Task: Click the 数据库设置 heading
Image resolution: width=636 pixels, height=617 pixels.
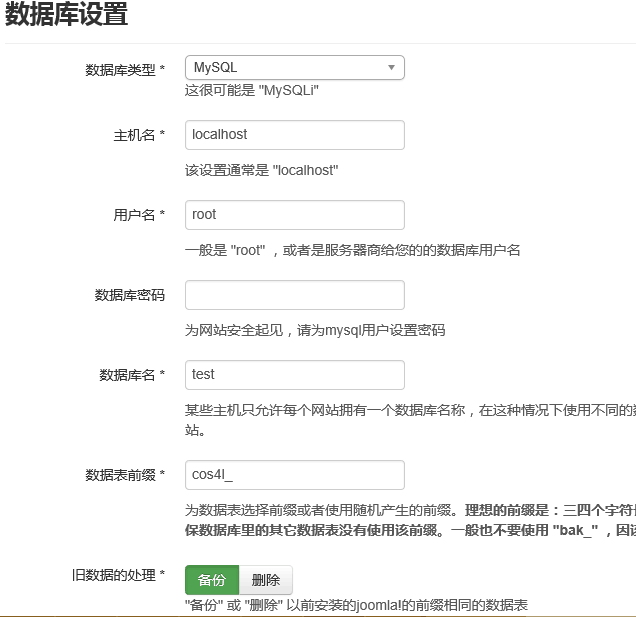Action: [x=67, y=13]
